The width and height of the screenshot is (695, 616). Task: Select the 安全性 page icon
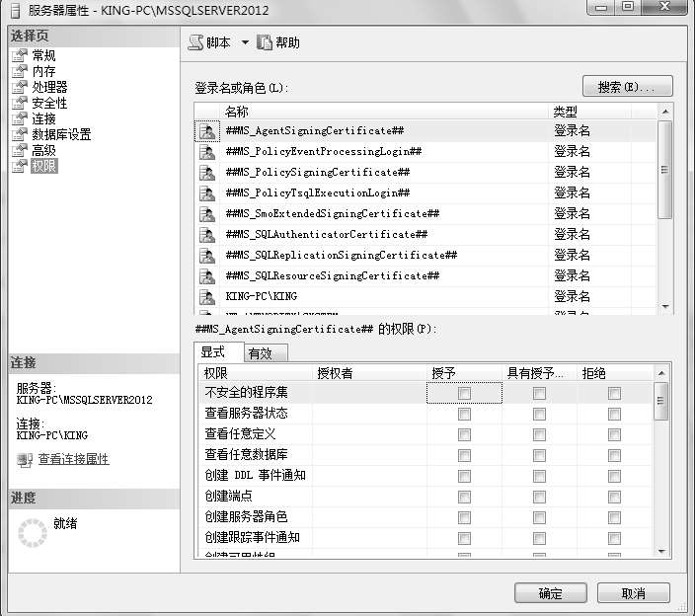[19, 103]
